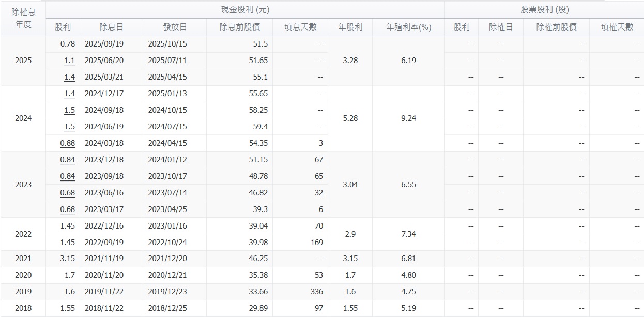Select the 填權天數 column header
The width and height of the screenshot is (644, 317).
tap(617, 27)
